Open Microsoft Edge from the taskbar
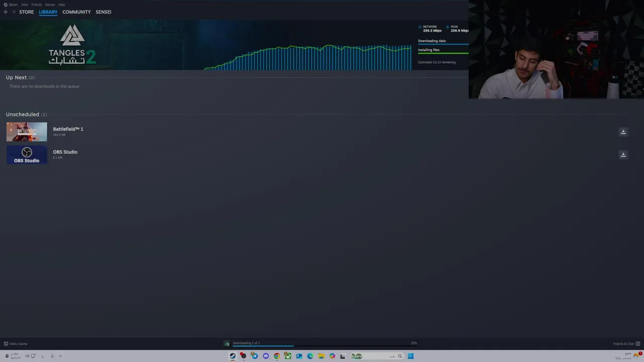The height and width of the screenshot is (362, 644). (x=310, y=356)
